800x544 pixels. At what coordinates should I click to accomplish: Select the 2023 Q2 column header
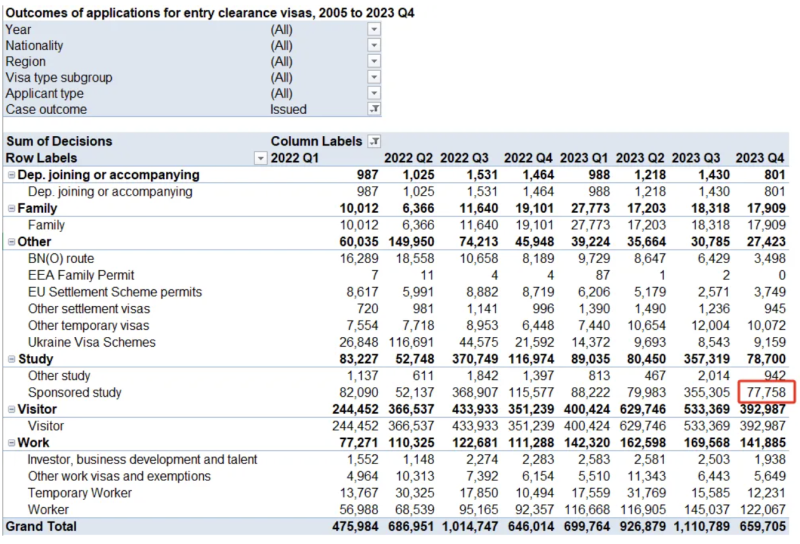640,158
